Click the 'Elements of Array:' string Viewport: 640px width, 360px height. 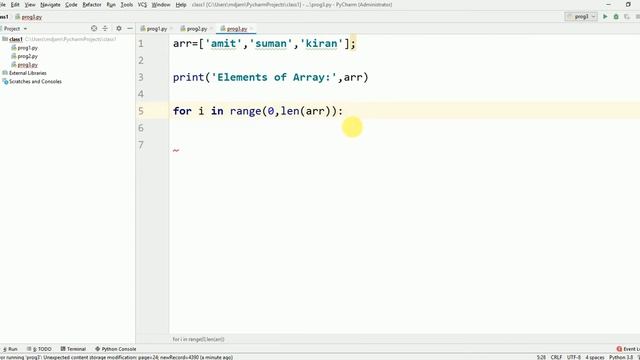(x=274, y=77)
